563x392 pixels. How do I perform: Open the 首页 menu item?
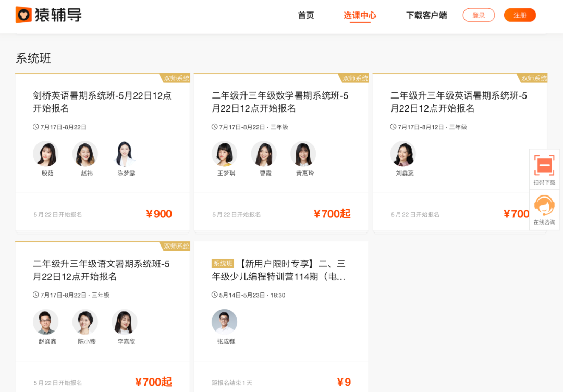pos(305,16)
